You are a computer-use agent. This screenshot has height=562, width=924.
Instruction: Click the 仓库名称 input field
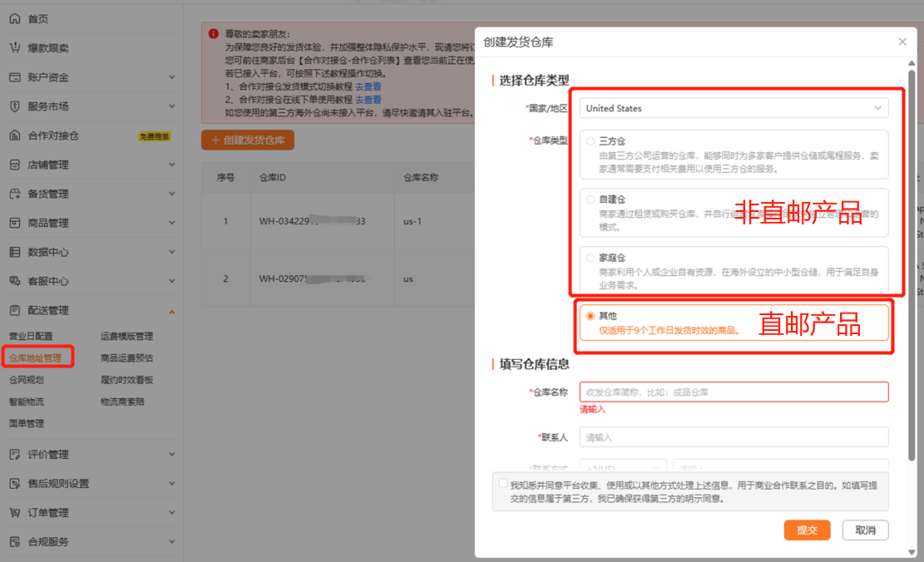[x=733, y=392]
